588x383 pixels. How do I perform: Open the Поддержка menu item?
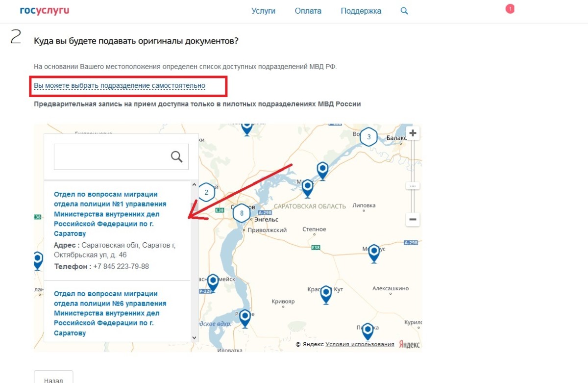tap(361, 11)
